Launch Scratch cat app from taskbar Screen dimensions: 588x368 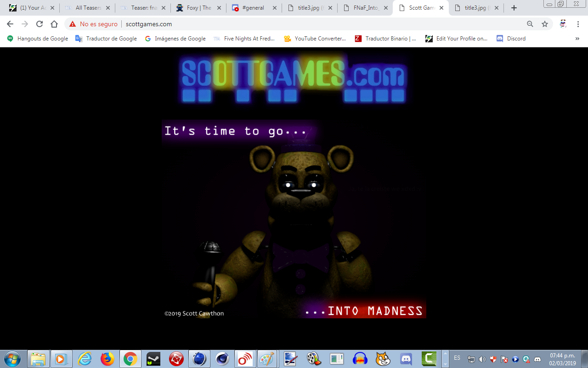pyautogui.click(x=383, y=359)
